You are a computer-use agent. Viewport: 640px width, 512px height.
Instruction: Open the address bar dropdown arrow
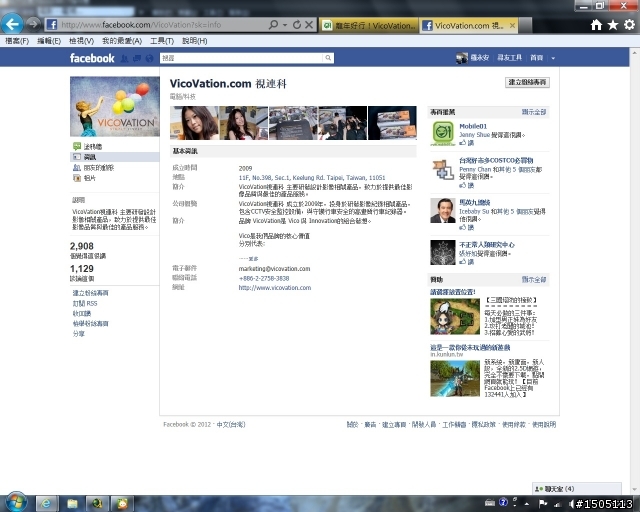[x=285, y=25]
